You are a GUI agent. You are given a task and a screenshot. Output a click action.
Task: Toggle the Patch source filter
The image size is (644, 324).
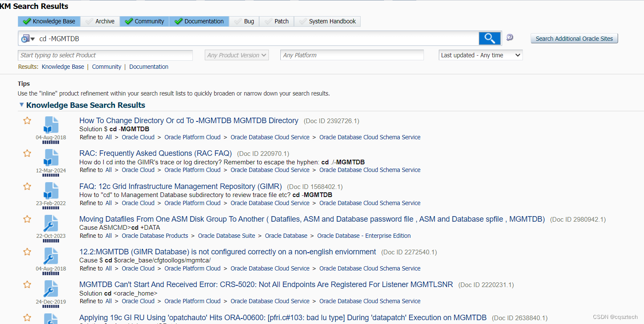click(276, 21)
